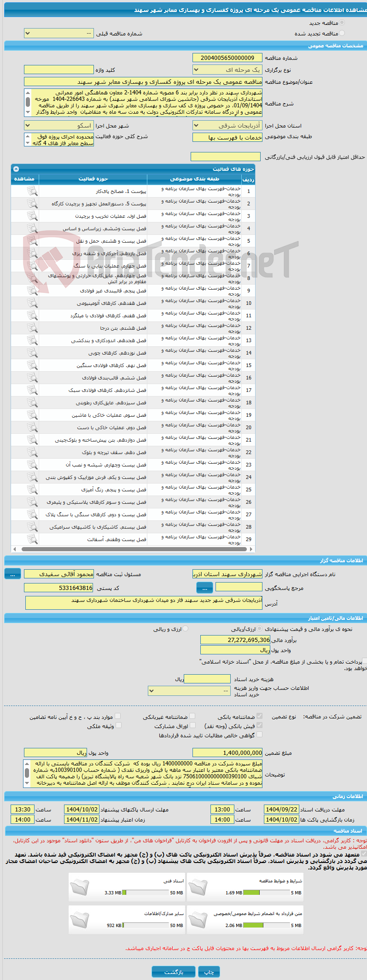Image resolution: width=367 pixels, height=980 pixels.
Task: Click the بازگشت button
Action: tap(174, 971)
